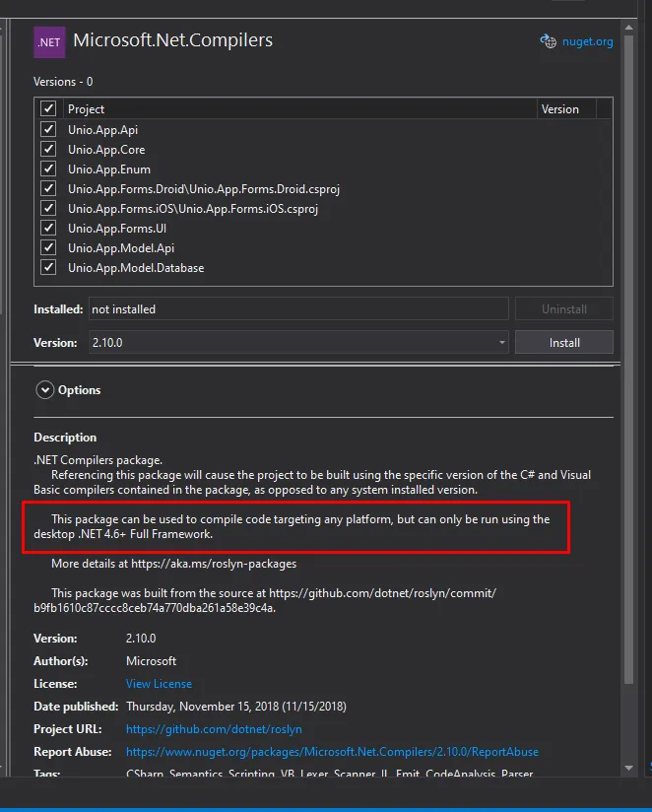Click the scrollbar up arrow
This screenshot has height=812, width=652.
click(628, 28)
